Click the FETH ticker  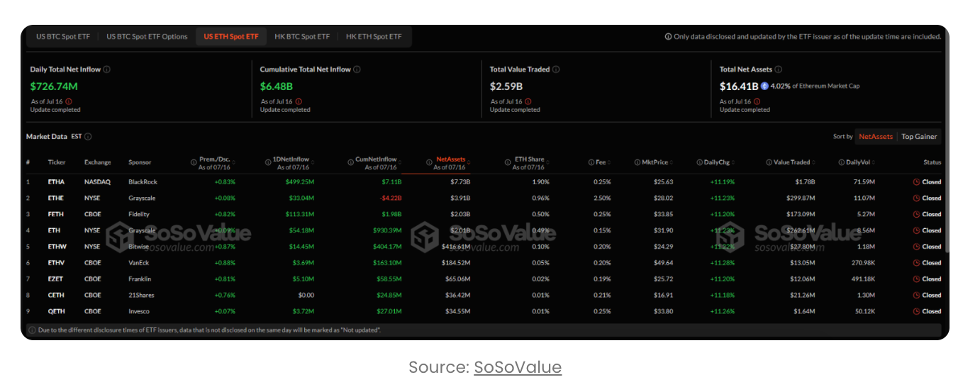[x=56, y=214]
